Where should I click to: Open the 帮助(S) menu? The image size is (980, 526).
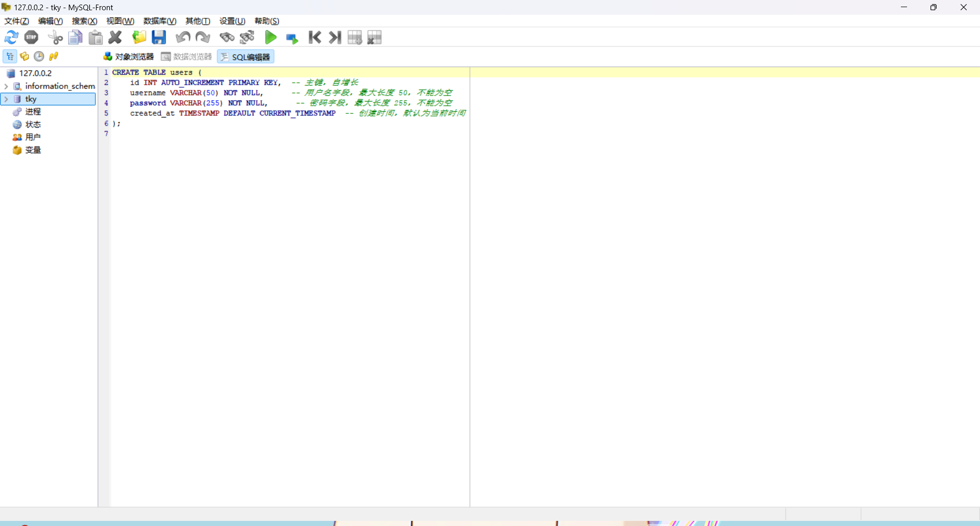coord(267,21)
